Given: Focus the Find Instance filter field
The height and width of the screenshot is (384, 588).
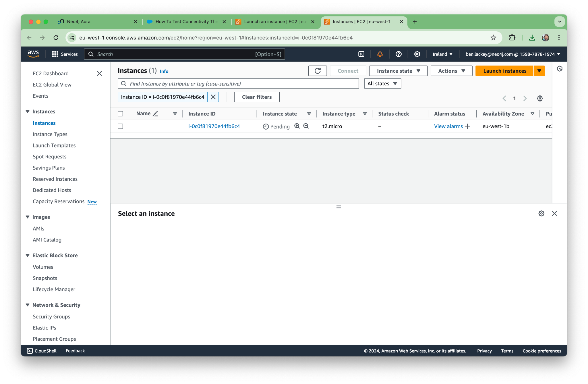Looking at the screenshot, I should 238,84.
